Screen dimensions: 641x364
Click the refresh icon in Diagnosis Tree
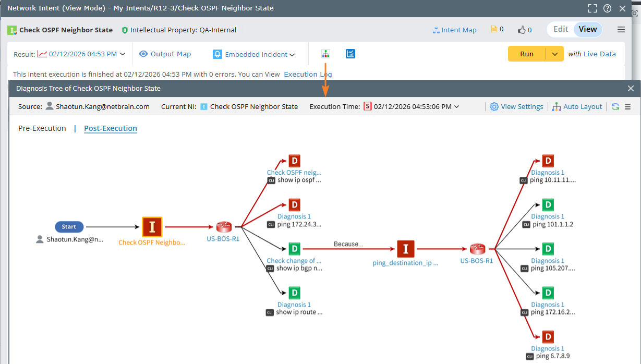615,106
